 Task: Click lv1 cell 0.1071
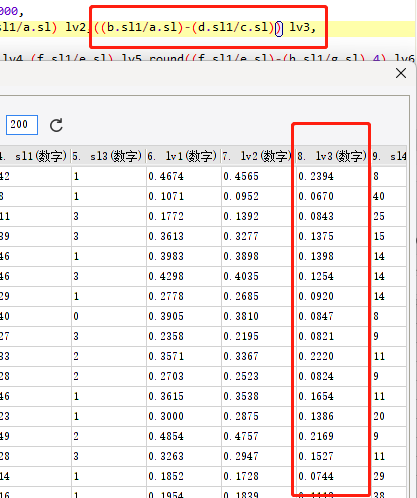pos(184,196)
